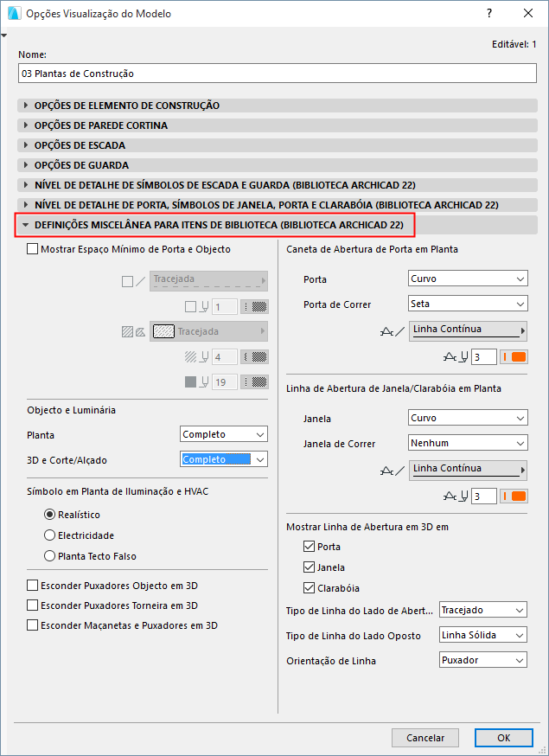The height and width of the screenshot is (756, 549).
Task: Uncheck the Porta 3D opening line checkbox
Action: click(x=309, y=547)
